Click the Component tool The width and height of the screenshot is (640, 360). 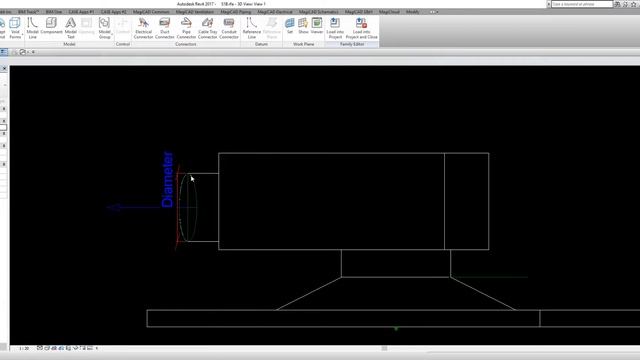[51, 26]
